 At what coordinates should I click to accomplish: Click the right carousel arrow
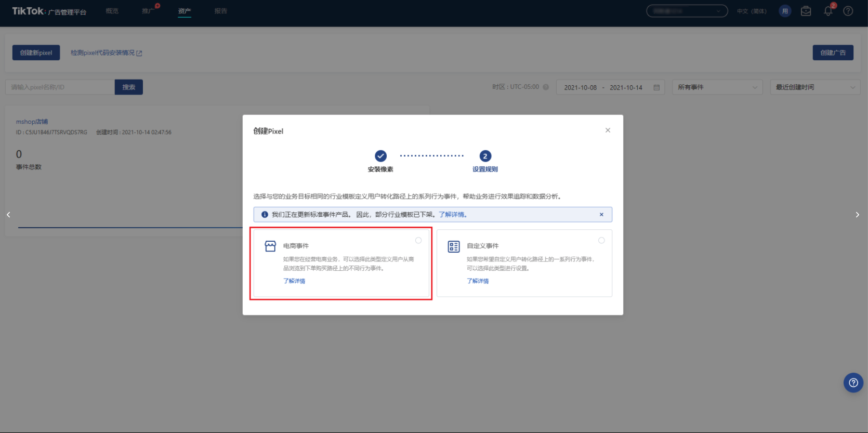pos(857,215)
